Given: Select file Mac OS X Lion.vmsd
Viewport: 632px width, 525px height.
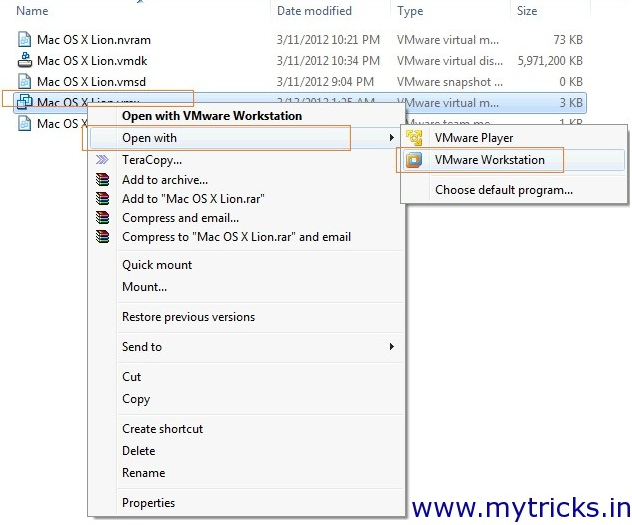Looking at the screenshot, I should (91, 82).
